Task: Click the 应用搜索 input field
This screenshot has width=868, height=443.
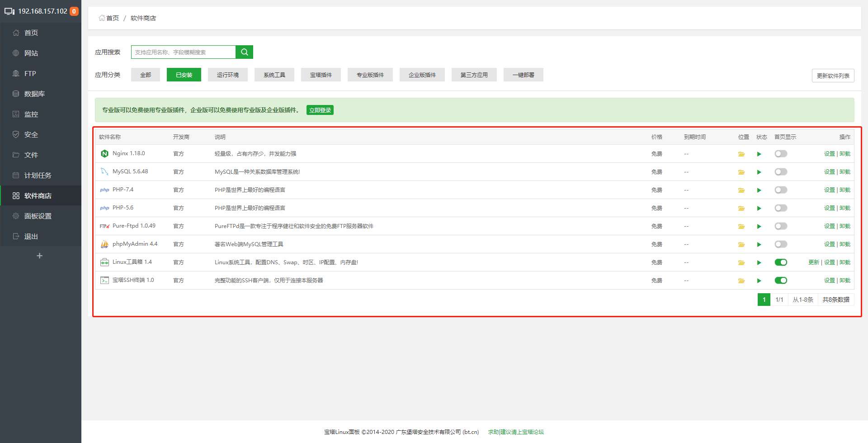Action: pos(184,52)
